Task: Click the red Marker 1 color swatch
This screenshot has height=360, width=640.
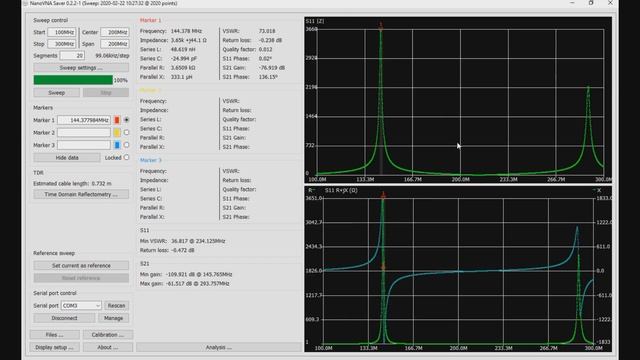Action: click(x=117, y=120)
